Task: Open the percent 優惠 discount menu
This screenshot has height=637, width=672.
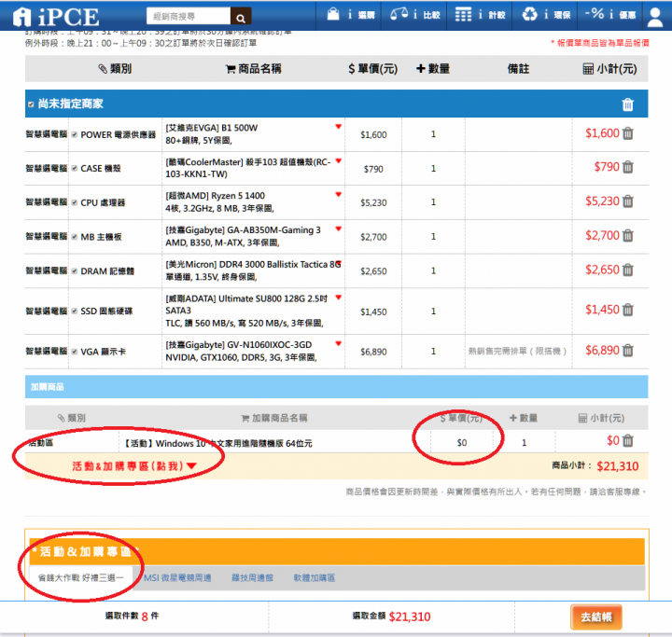Action: (609, 15)
